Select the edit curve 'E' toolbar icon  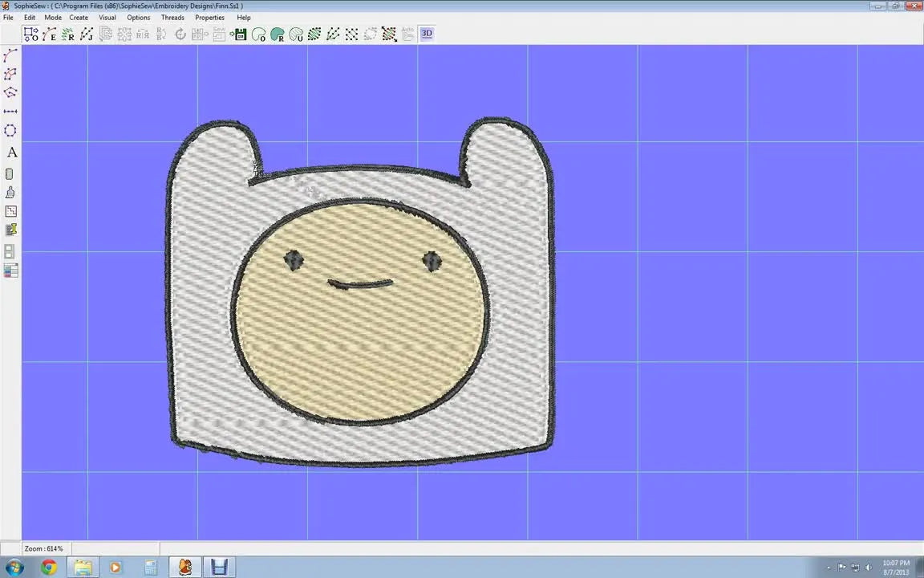[50, 35]
